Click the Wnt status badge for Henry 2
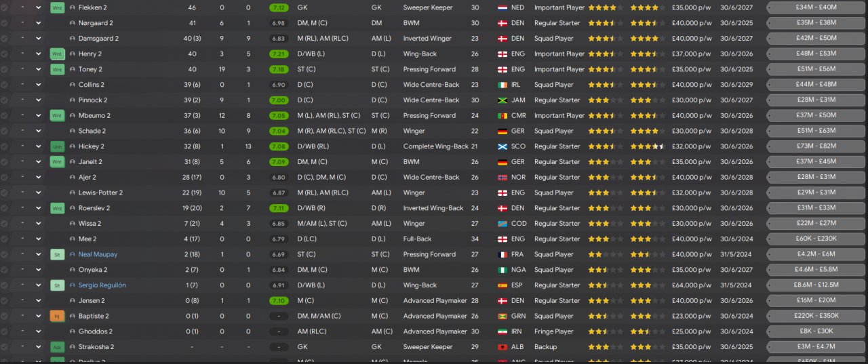 [x=58, y=54]
